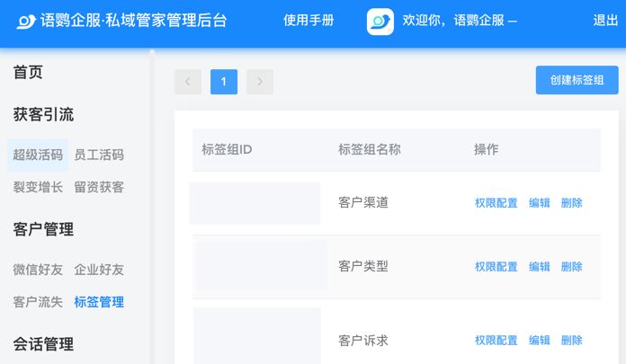
Task: Open 超级活码 in the sidebar
Action: 38,155
